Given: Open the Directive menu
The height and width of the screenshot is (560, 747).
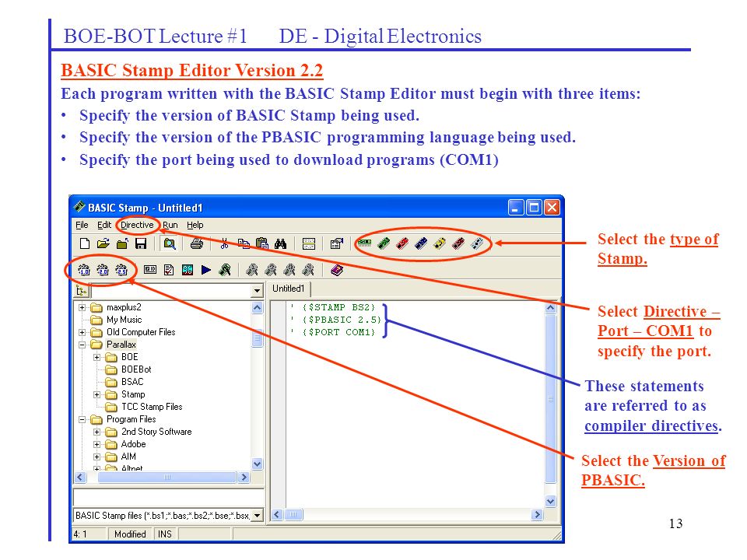Looking at the screenshot, I should click(x=137, y=225).
